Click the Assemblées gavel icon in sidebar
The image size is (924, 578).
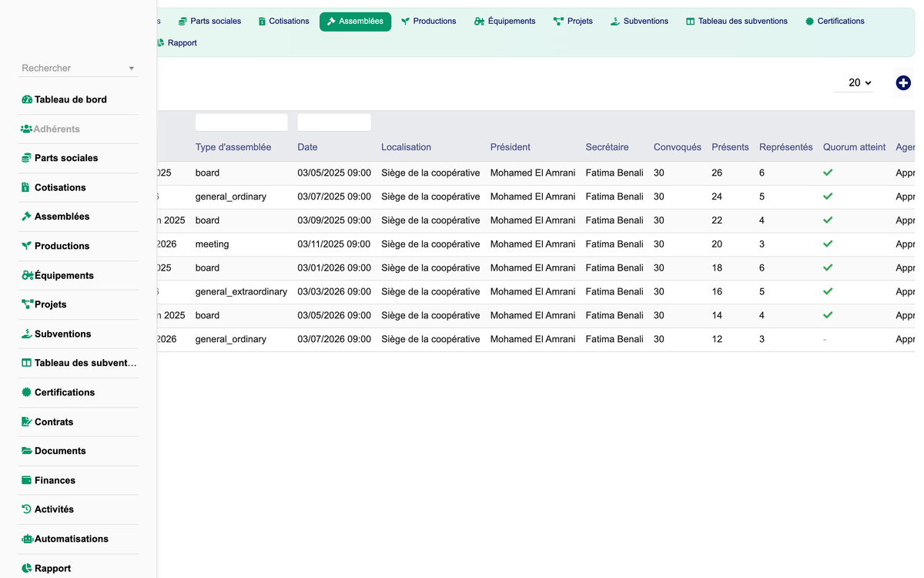(27, 217)
